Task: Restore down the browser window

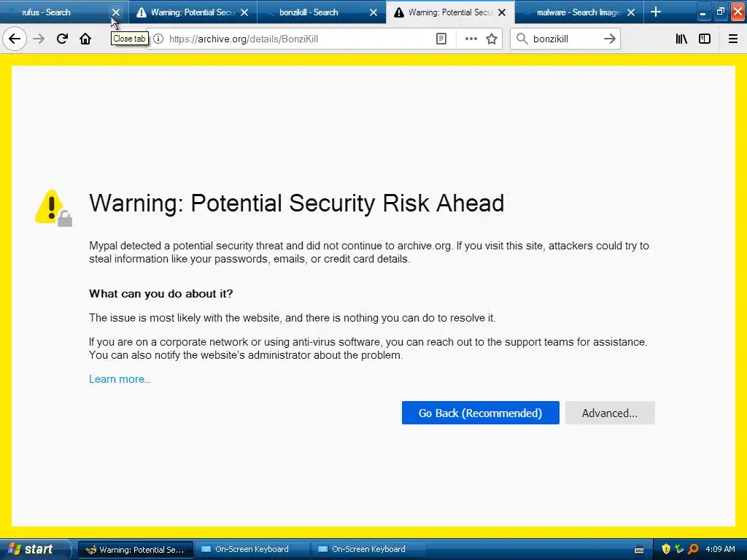Action: (x=720, y=12)
